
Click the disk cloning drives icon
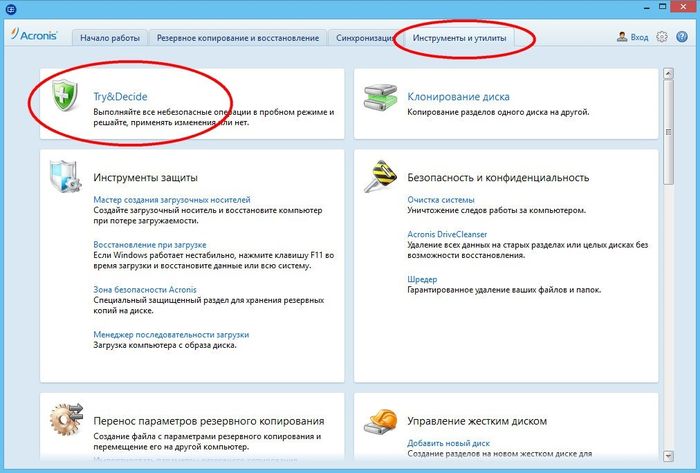380,96
